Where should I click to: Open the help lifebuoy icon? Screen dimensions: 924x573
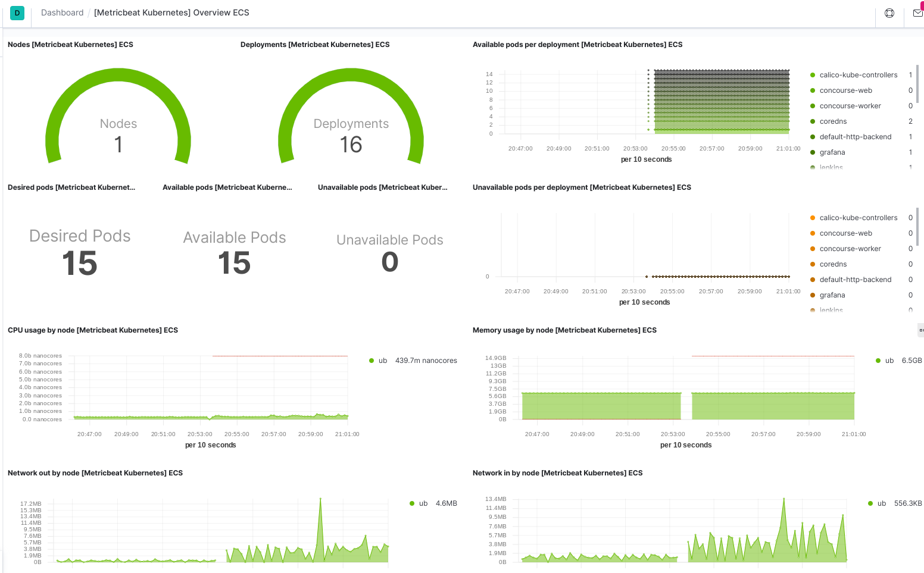click(889, 13)
